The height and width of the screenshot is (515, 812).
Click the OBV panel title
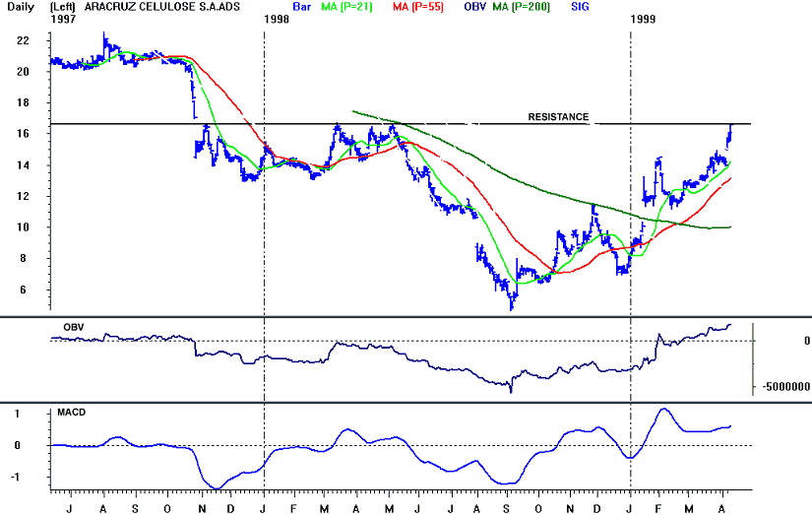[x=74, y=328]
